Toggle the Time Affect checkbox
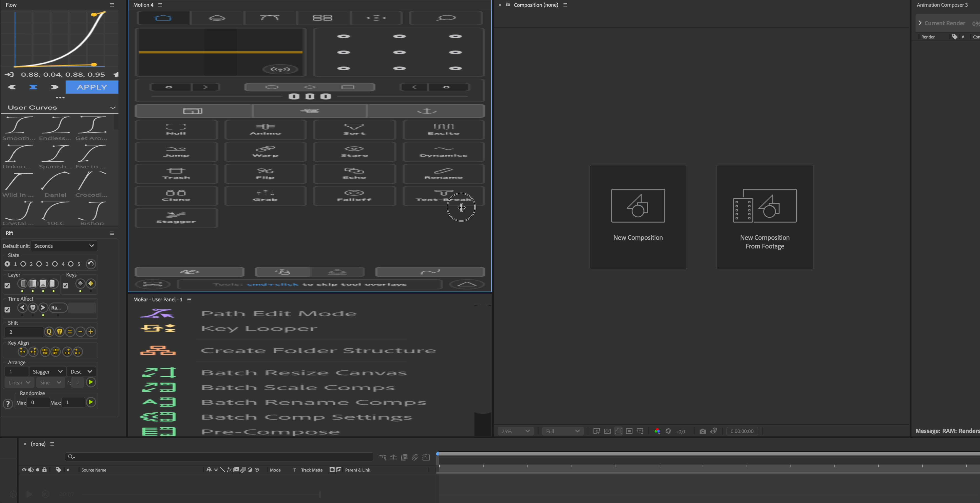The height and width of the screenshot is (503, 980). coord(7,310)
